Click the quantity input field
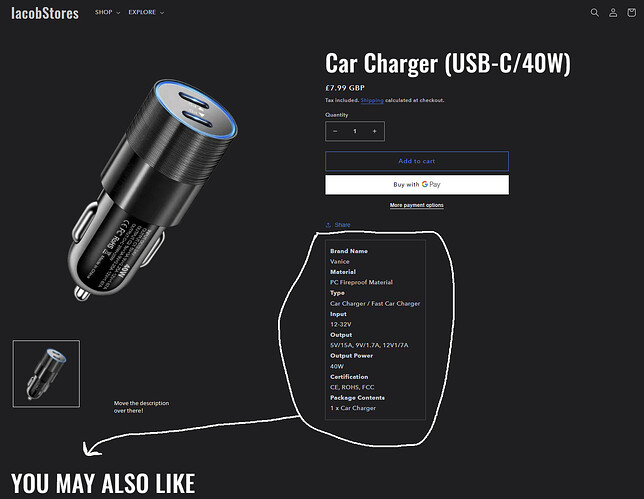This screenshot has height=499, width=644. pos(355,131)
